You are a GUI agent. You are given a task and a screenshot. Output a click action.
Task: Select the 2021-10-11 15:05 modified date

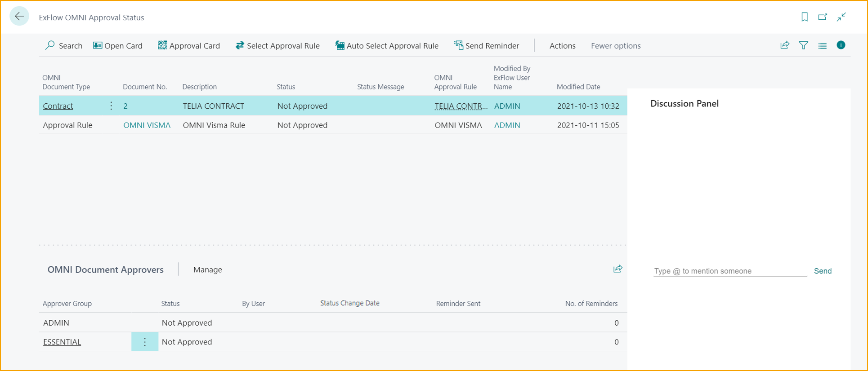pos(588,125)
